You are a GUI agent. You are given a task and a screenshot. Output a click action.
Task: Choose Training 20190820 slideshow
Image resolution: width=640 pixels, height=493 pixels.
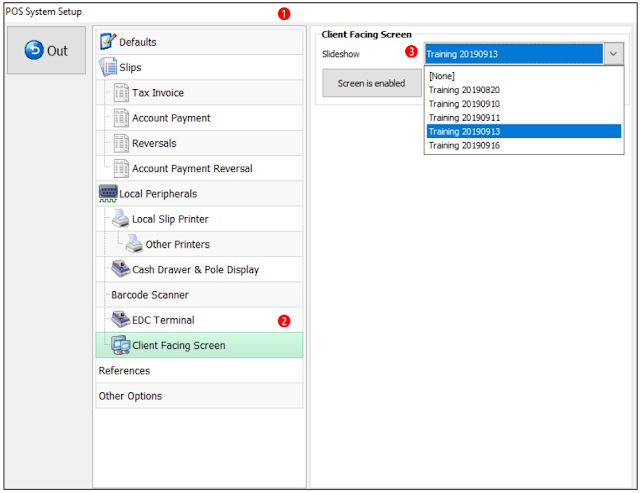point(524,90)
